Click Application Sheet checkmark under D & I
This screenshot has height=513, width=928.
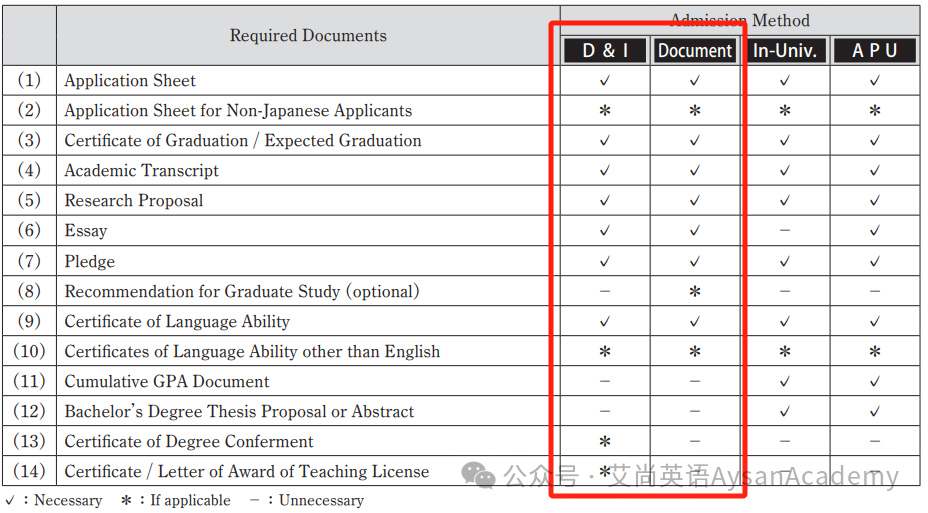click(x=605, y=80)
